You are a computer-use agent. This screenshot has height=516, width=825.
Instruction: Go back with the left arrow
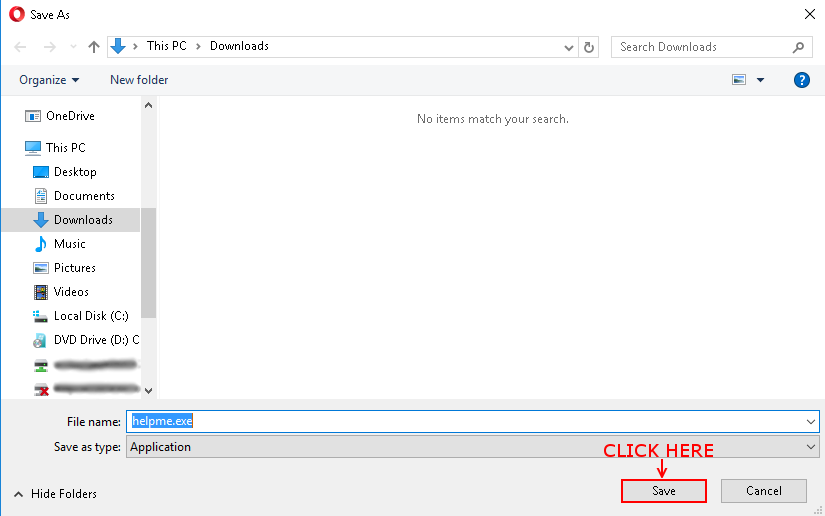tap(20, 47)
